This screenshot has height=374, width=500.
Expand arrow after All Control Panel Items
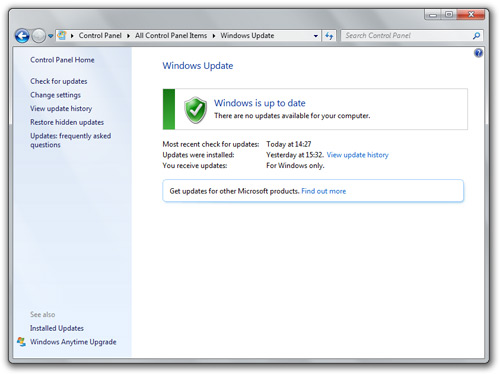[214, 36]
